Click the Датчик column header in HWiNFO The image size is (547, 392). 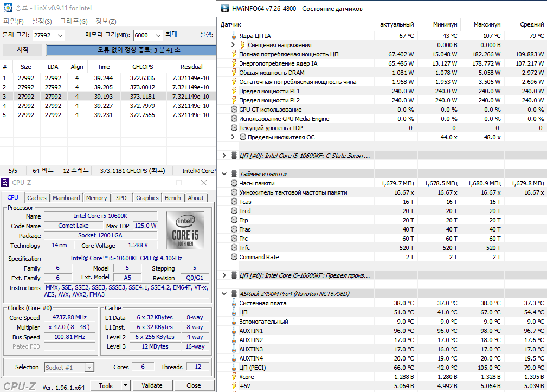[296, 24]
